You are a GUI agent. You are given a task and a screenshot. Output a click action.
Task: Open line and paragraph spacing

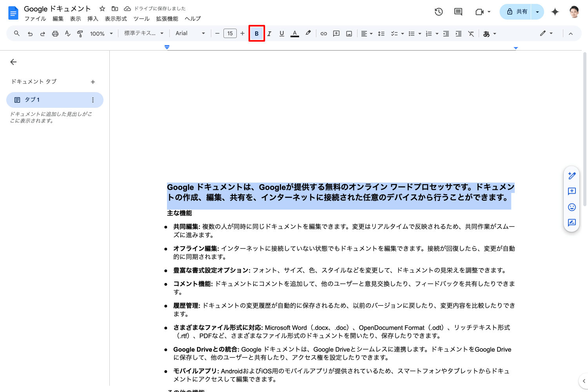coord(381,34)
